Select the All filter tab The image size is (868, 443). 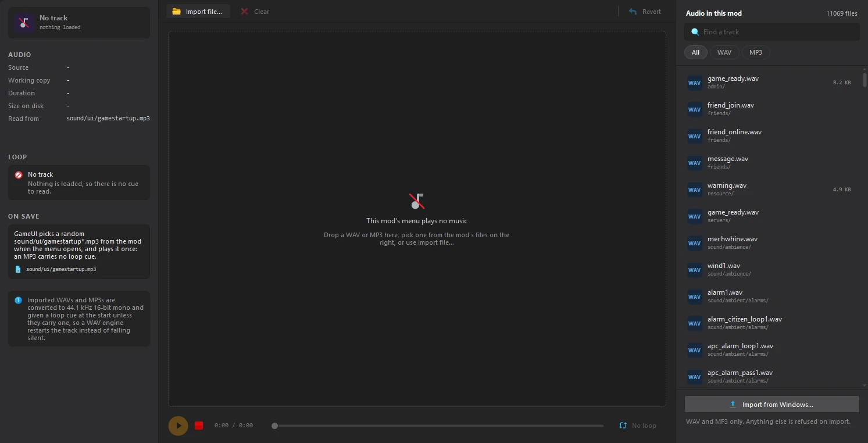tap(696, 52)
